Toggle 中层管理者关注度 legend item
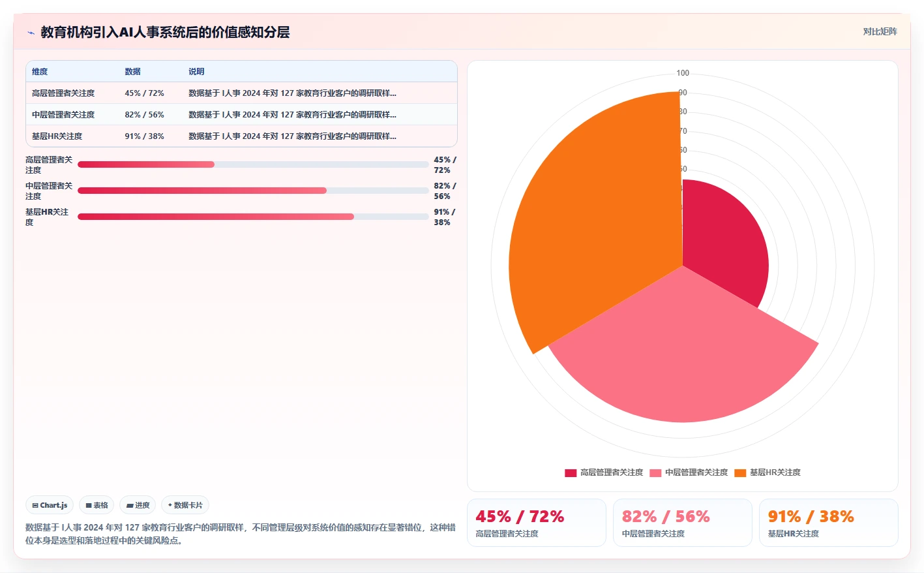Image resolution: width=924 pixels, height=573 pixels. pos(689,472)
